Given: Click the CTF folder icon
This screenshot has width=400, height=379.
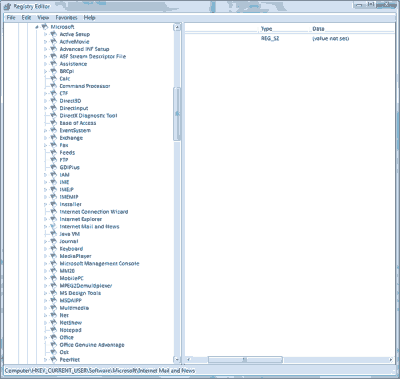Looking at the screenshot, I should (53, 93).
